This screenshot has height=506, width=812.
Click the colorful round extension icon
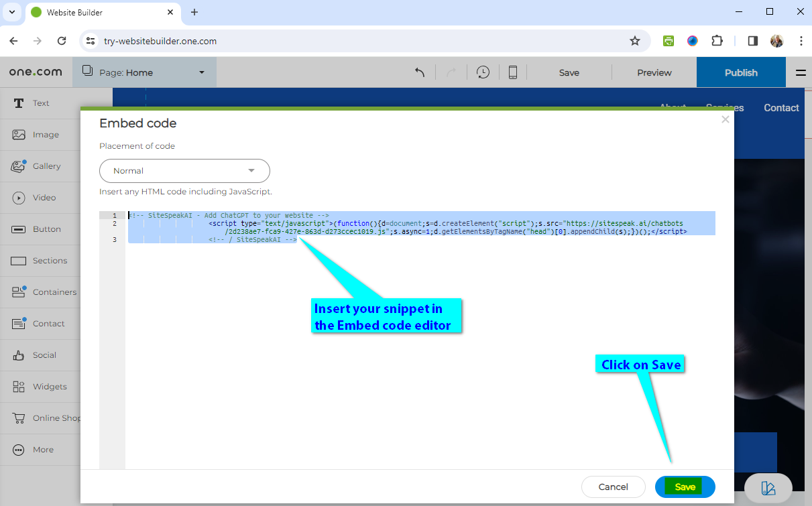point(693,41)
